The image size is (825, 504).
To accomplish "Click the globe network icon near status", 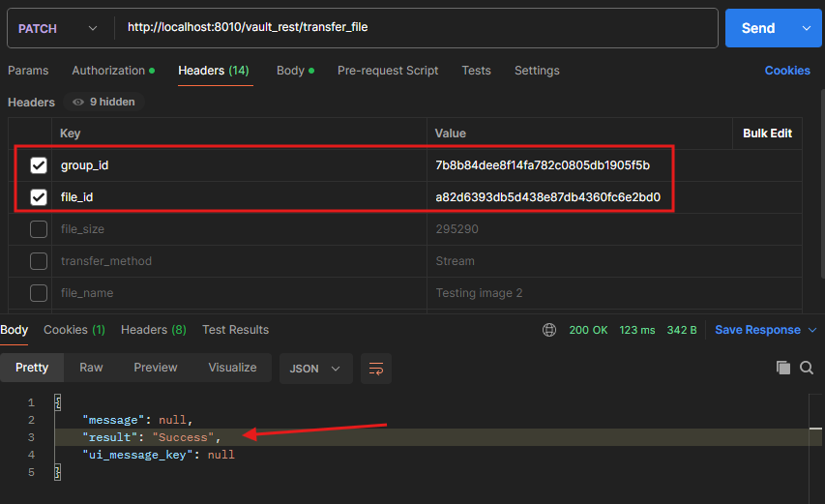I will (549, 330).
